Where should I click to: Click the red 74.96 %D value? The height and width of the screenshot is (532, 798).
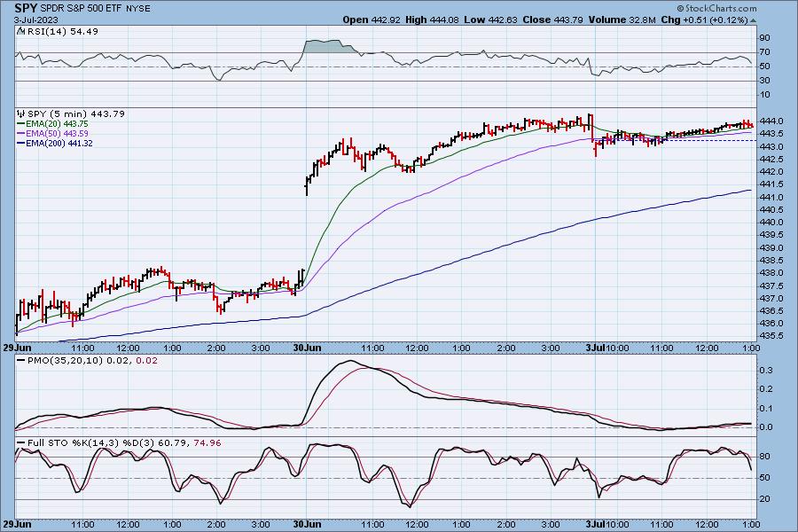(x=207, y=443)
